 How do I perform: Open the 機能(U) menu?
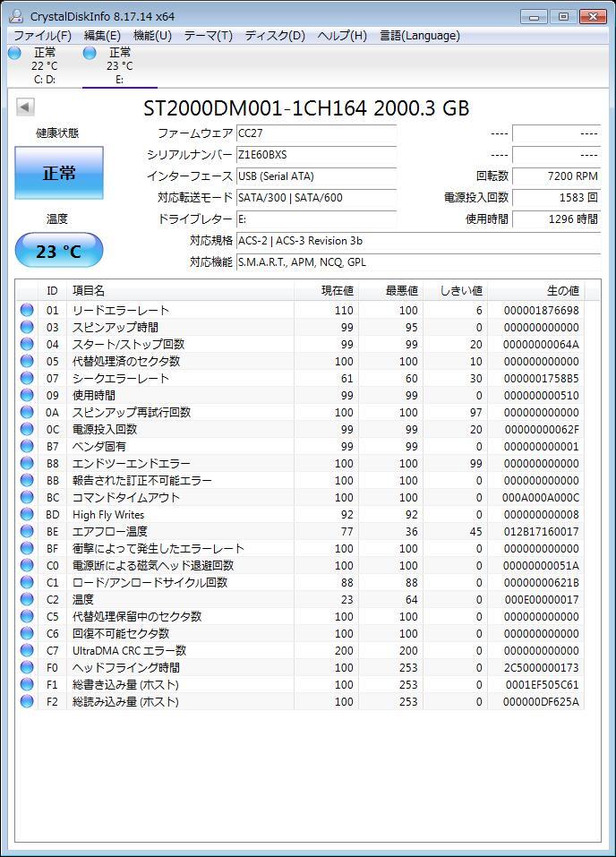pos(152,36)
